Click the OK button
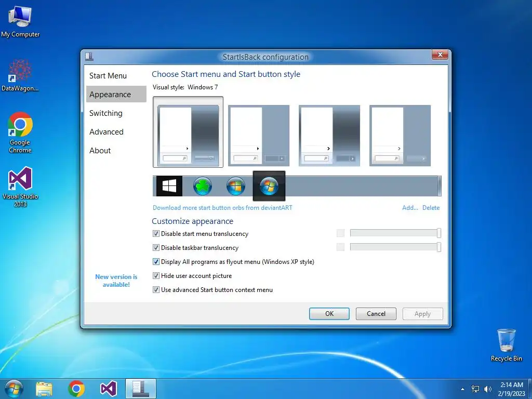This screenshot has height=399, width=532. [329, 314]
